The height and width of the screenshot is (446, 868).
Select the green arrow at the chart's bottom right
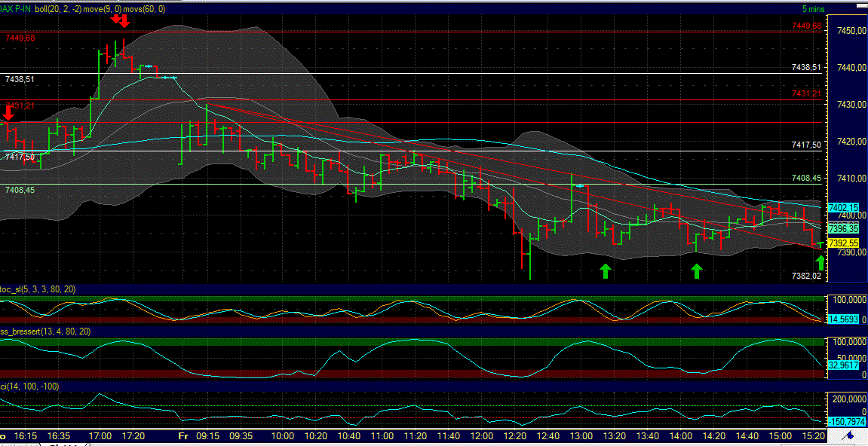click(x=820, y=263)
